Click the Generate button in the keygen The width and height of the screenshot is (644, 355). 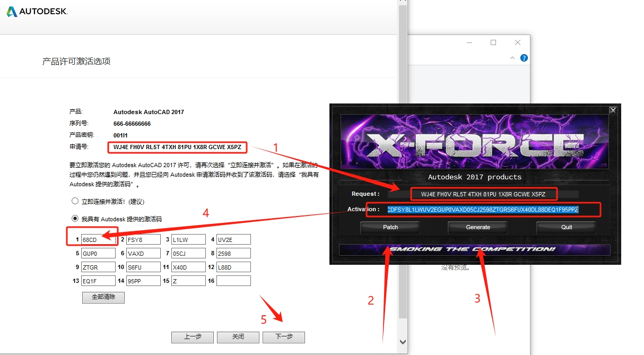pyautogui.click(x=477, y=227)
